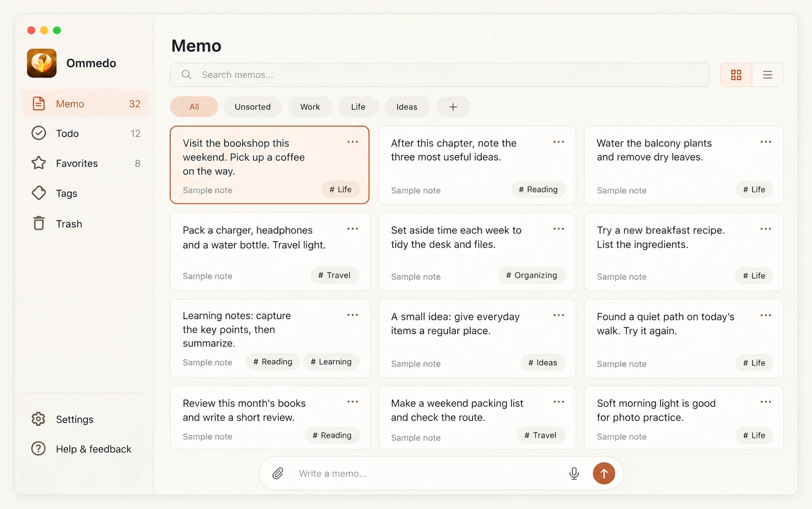This screenshot has width=812, height=509.
Task: Open the more menu on the balcony plants memo
Action: (766, 142)
